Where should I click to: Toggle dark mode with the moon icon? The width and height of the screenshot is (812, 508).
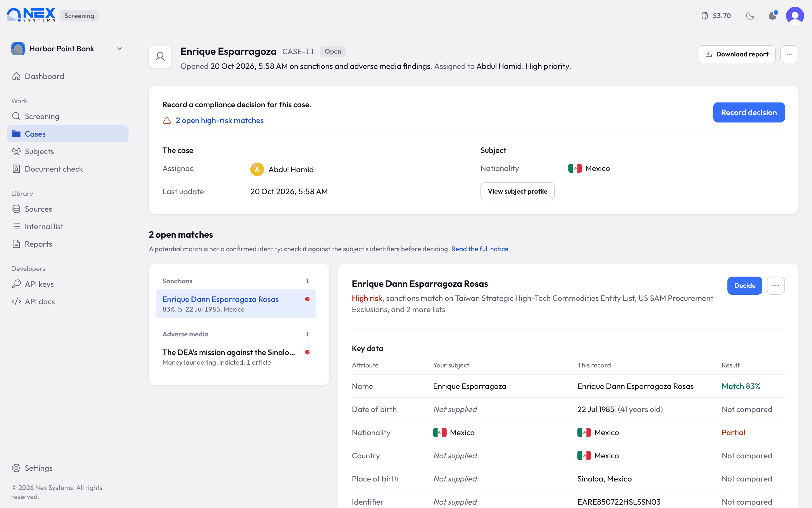[x=750, y=16]
